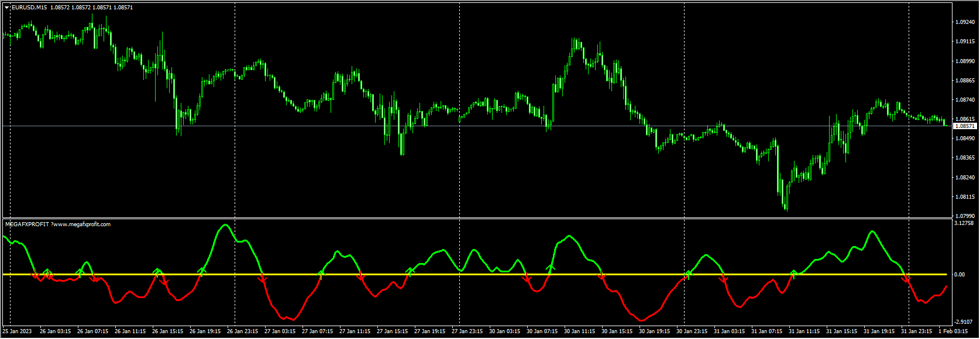Click the 1.09240 price scale label
Image resolution: width=980 pixels, height=339 pixels.
pyautogui.click(x=965, y=22)
